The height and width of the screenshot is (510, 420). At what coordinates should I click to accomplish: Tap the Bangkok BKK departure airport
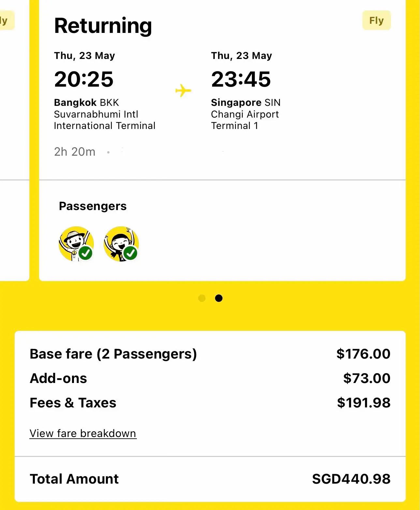point(86,103)
